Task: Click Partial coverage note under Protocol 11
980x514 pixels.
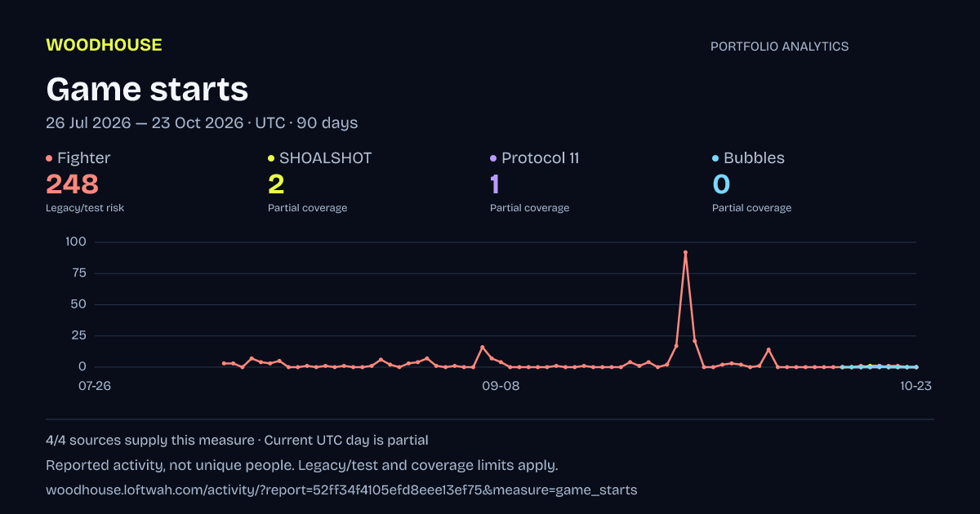Action: tap(529, 208)
